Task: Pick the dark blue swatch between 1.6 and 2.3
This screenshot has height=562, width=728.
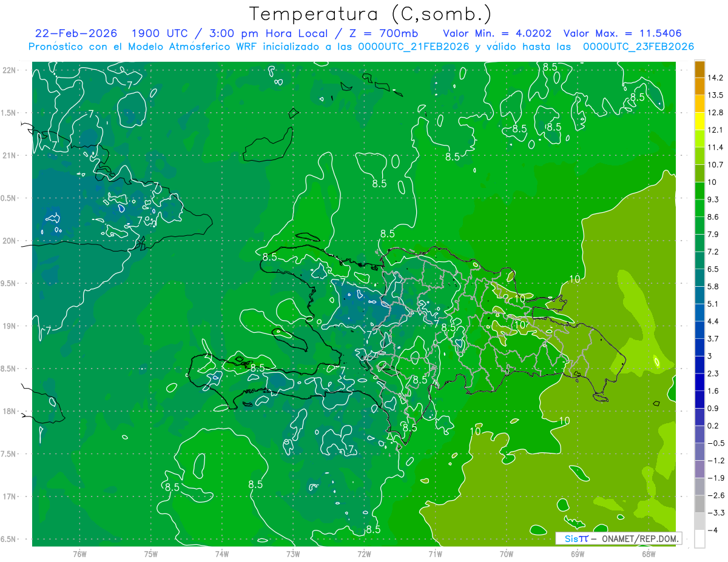Action: click(699, 383)
